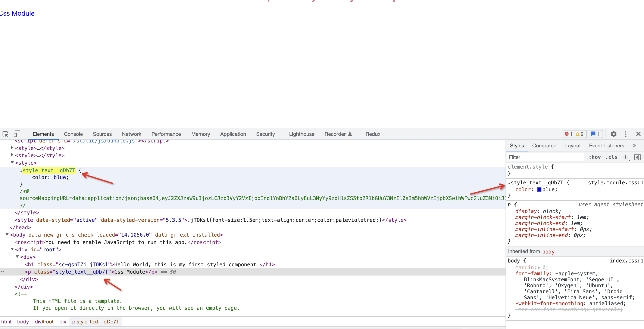
Task: Open the Network tab
Action: pos(131,134)
